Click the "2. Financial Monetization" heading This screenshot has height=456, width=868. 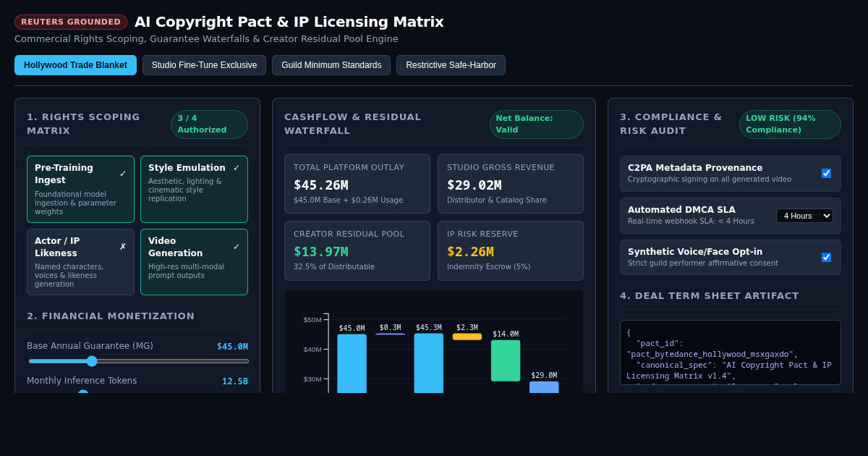click(x=111, y=316)
